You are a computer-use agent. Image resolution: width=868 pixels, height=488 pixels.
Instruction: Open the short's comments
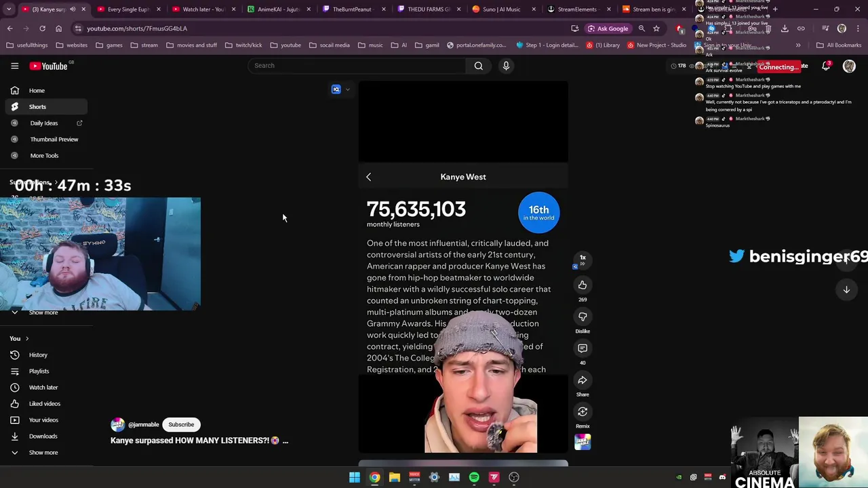click(583, 348)
